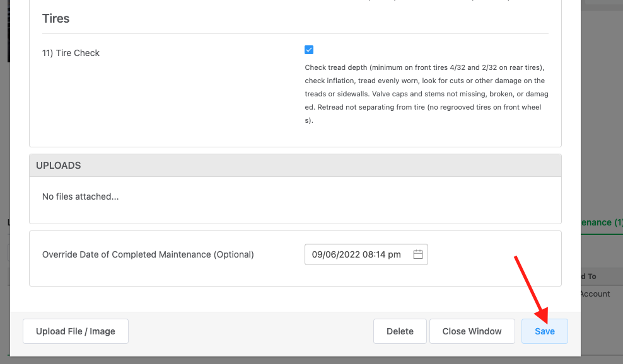Image resolution: width=623 pixels, height=364 pixels.
Task: Click the 11) Tire Check label
Action: pyautogui.click(x=71, y=53)
